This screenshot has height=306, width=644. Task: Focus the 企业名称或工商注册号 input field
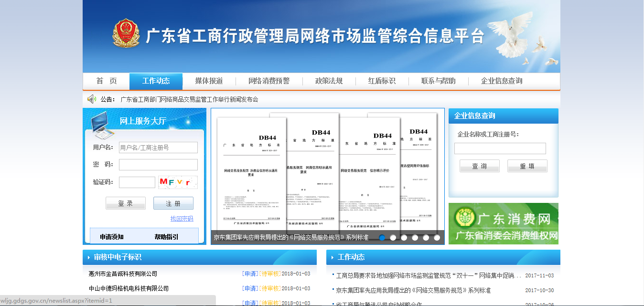pos(500,148)
